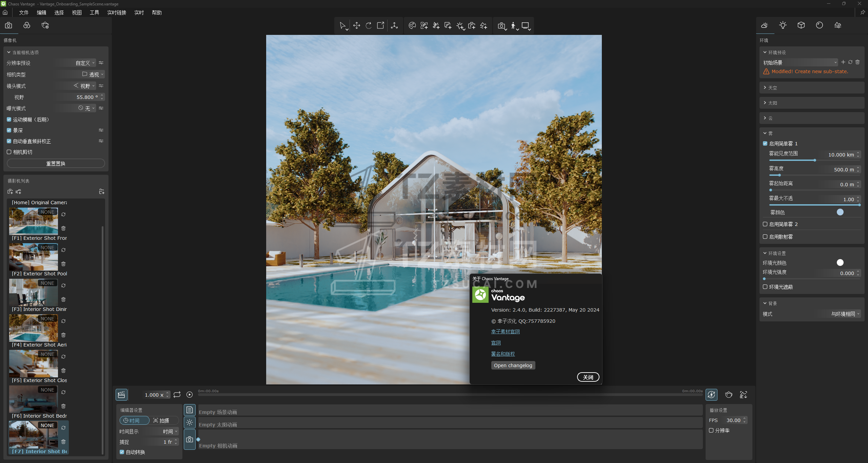Viewport: 868px width, 463px height.
Task: Enable the 相机剪切 checkbox
Action: (x=9, y=152)
